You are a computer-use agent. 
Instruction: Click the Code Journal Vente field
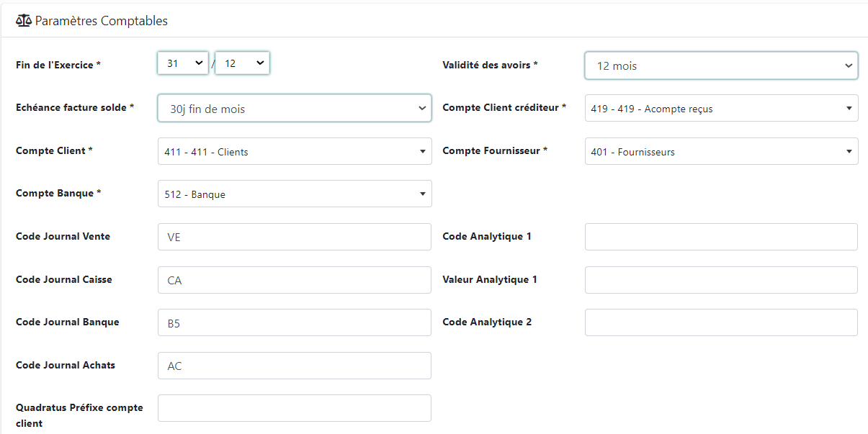tap(294, 237)
